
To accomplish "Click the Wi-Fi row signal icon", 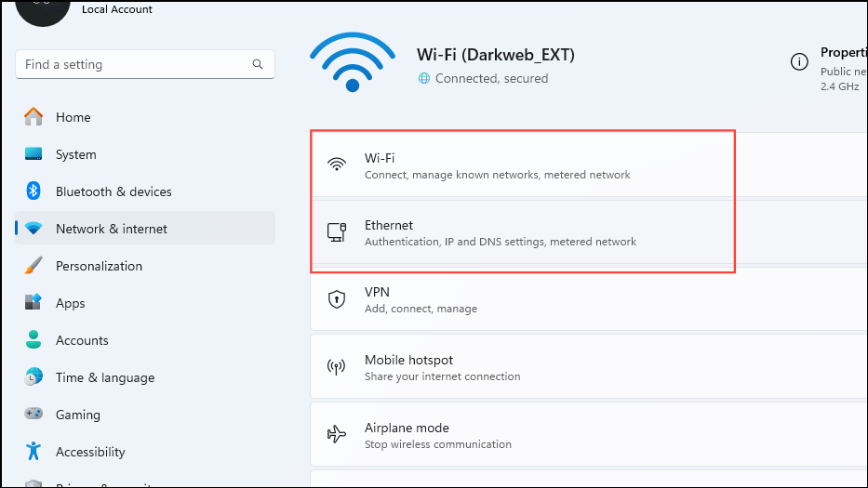I will [x=337, y=165].
